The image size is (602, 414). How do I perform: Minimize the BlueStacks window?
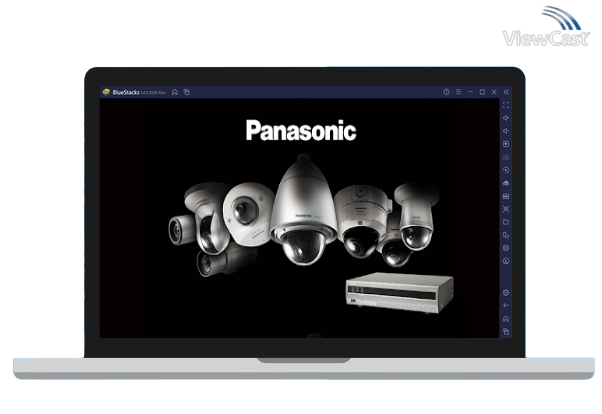pos(470,92)
